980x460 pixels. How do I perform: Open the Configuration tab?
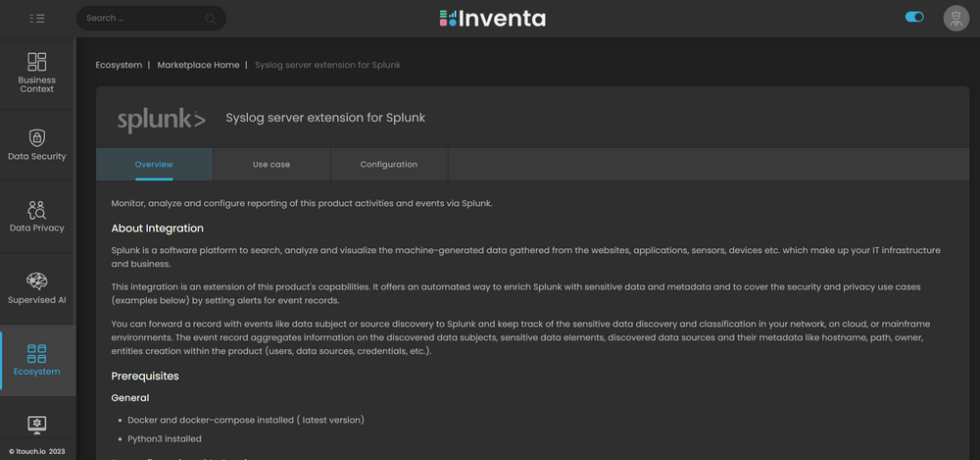(389, 165)
